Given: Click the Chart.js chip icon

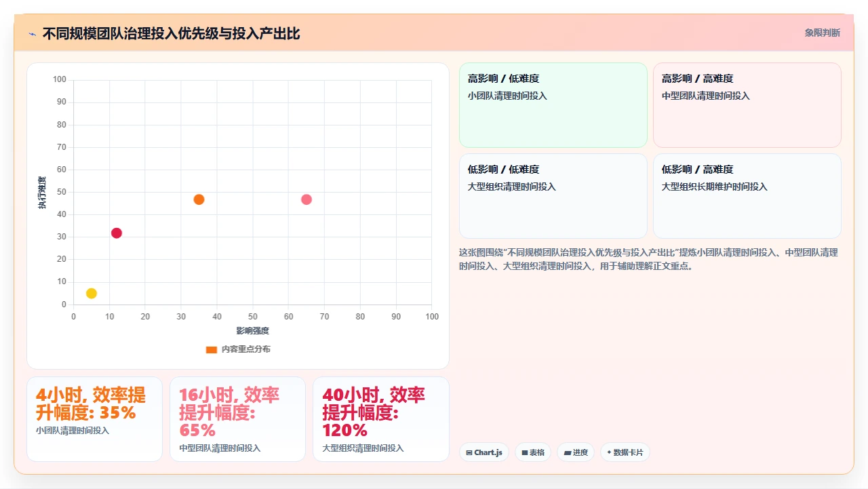Looking at the screenshot, I should (x=469, y=452).
